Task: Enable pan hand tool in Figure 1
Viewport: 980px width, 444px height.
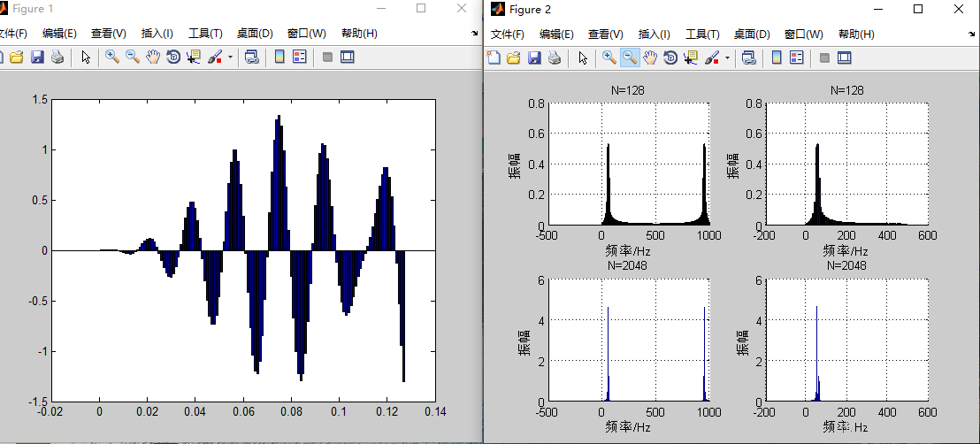Action: pos(153,57)
